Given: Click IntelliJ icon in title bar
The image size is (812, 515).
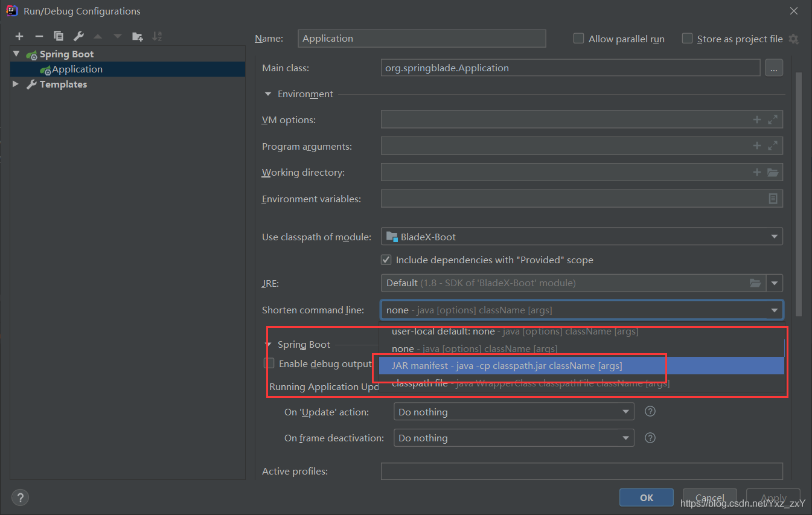Looking at the screenshot, I should pos(11,11).
